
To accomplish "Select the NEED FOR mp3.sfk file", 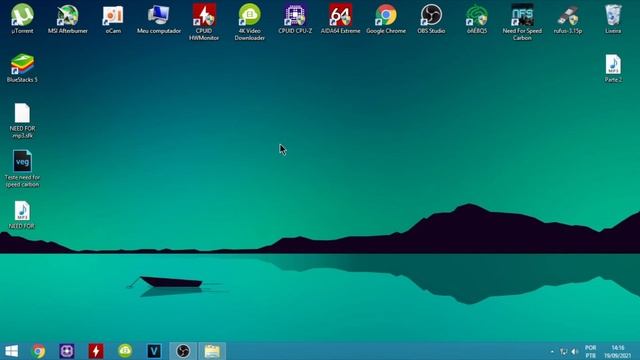I will point(22,120).
